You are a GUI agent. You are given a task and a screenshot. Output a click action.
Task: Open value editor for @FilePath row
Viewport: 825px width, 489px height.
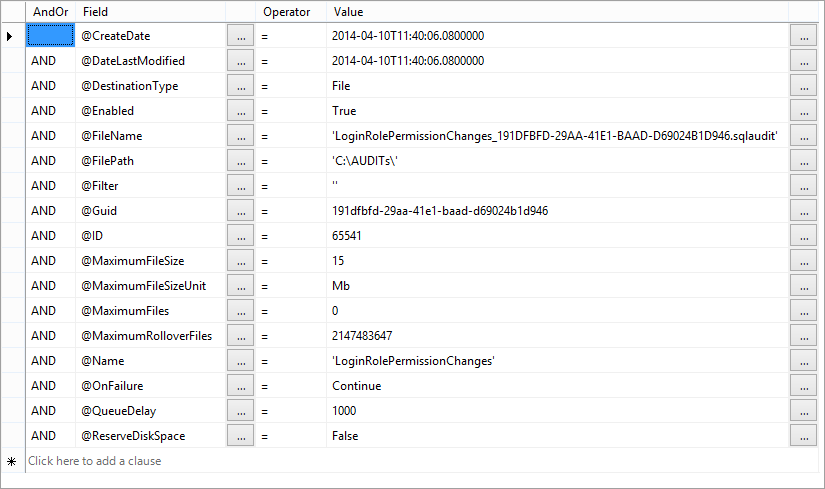tap(803, 161)
